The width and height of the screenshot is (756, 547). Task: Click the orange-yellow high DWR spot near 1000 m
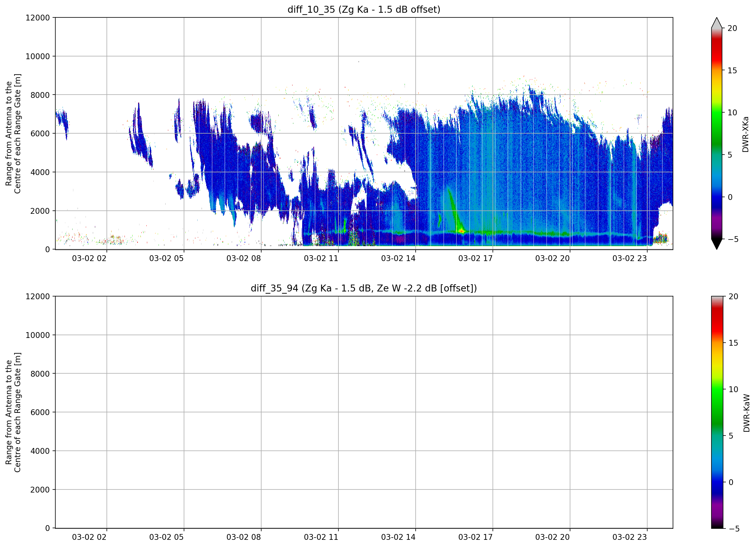pos(461,231)
